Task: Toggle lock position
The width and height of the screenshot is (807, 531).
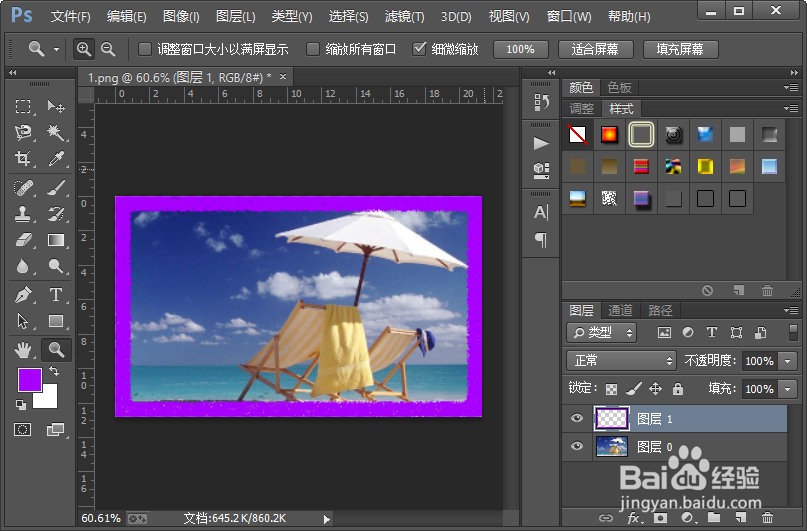Action: [x=655, y=389]
